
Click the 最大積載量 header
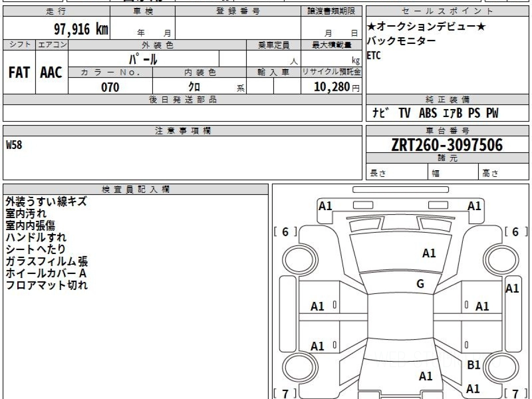[x=332, y=45]
